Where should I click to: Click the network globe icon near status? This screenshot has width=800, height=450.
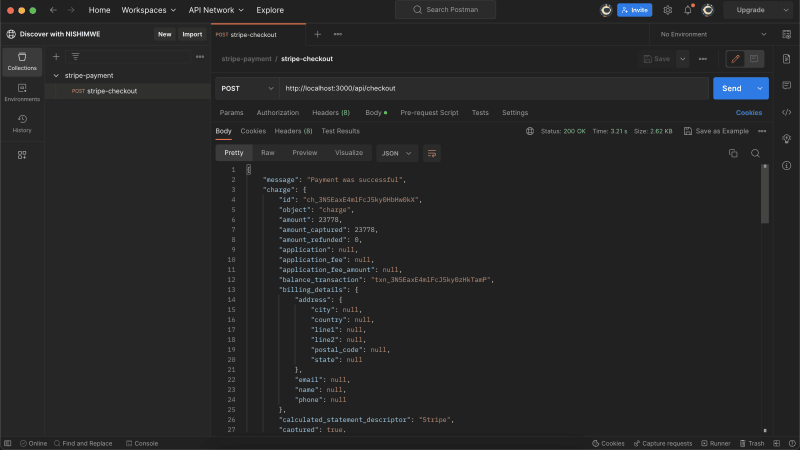pos(530,131)
